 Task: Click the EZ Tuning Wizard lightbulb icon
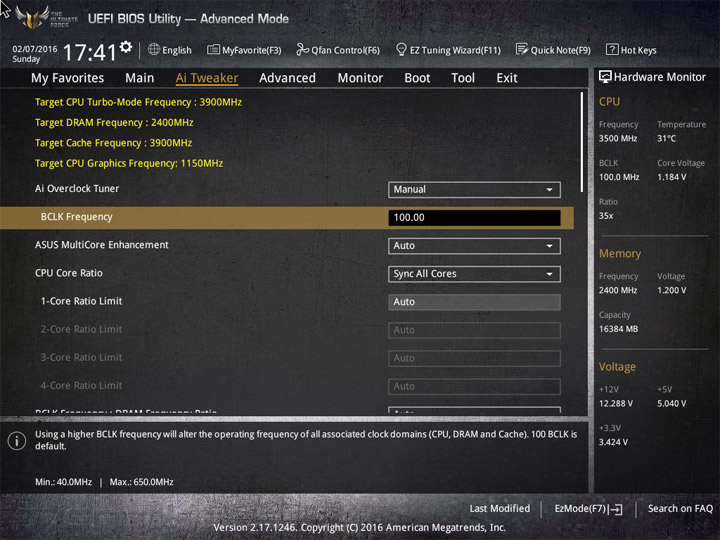[x=401, y=49]
